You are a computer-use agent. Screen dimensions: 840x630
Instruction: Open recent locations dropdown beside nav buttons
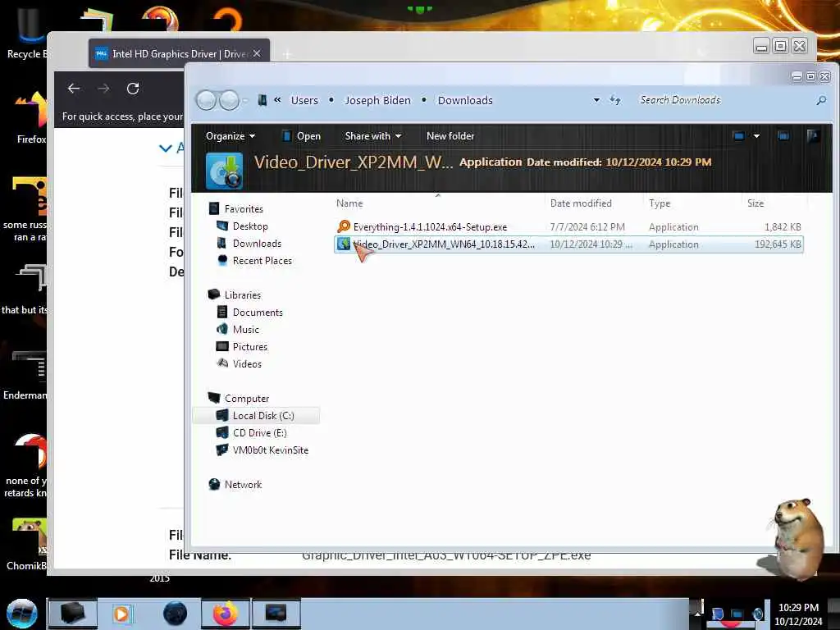245,100
